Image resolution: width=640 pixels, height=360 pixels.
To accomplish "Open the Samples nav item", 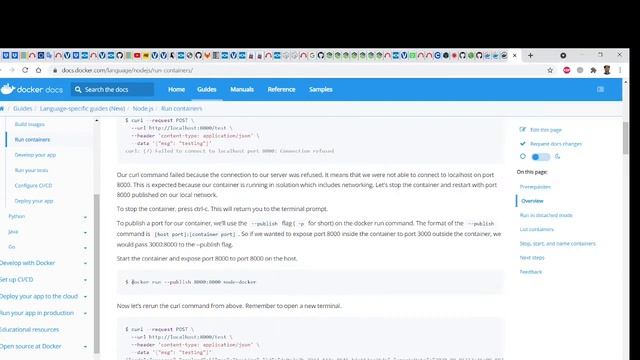I will (320, 89).
